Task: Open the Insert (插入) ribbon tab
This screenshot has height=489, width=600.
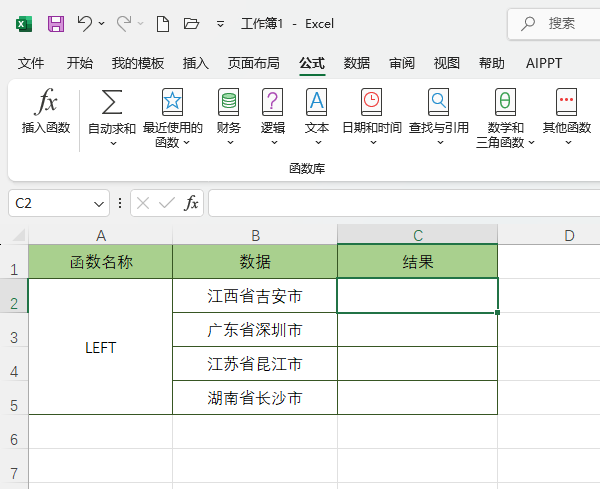Action: (x=196, y=63)
